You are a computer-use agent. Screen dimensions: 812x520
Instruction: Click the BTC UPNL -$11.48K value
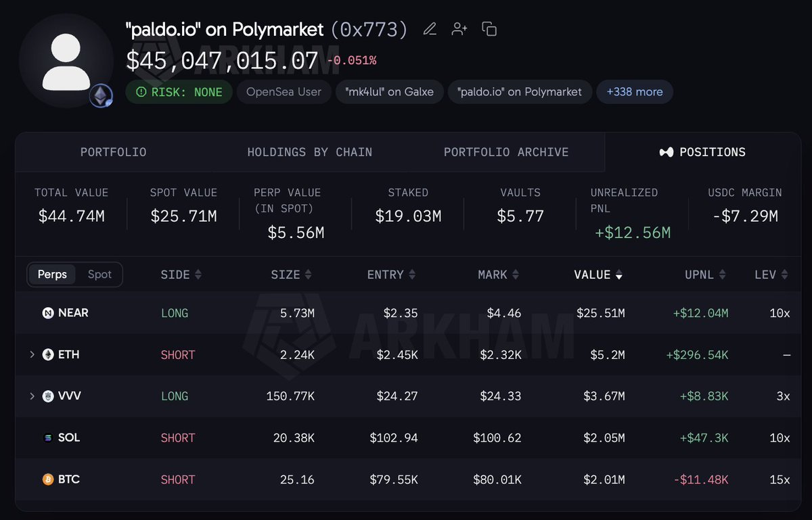(x=701, y=479)
